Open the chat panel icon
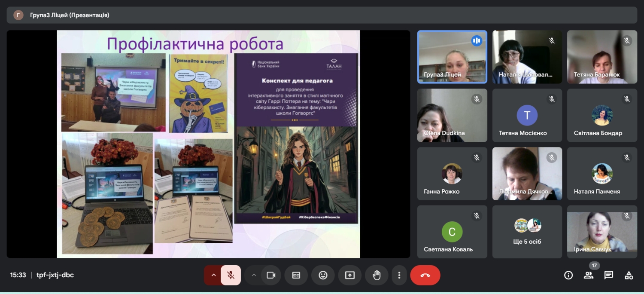The height and width of the screenshot is (294, 644). coord(609,275)
